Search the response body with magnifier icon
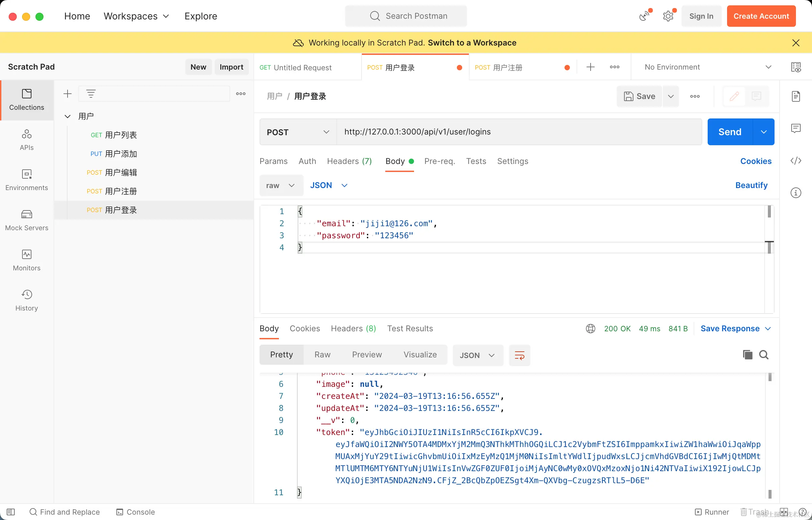The image size is (812, 520). pos(764,355)
